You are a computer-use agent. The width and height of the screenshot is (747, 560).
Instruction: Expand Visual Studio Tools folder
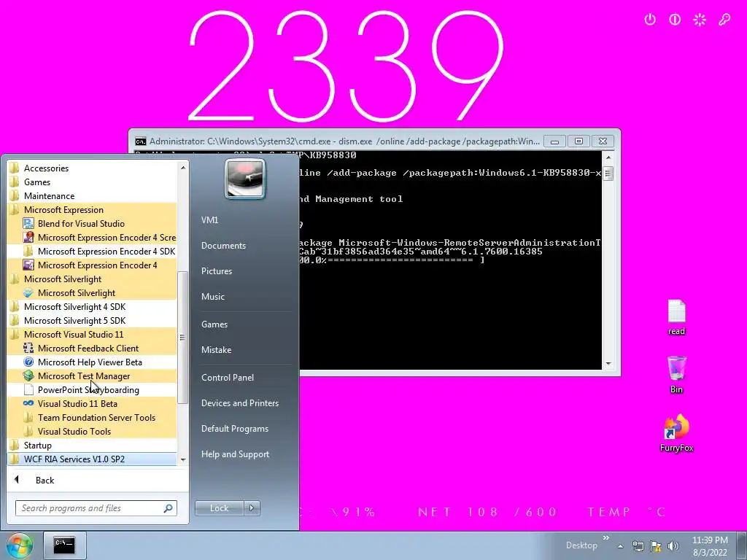[91, 431]
